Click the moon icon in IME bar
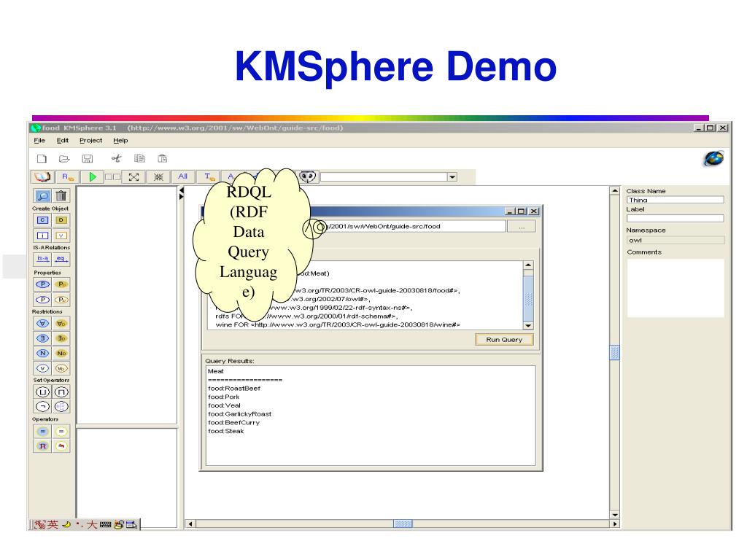Image resolution: width=747 pixels, height=560 pixels. tap(66, 524)
